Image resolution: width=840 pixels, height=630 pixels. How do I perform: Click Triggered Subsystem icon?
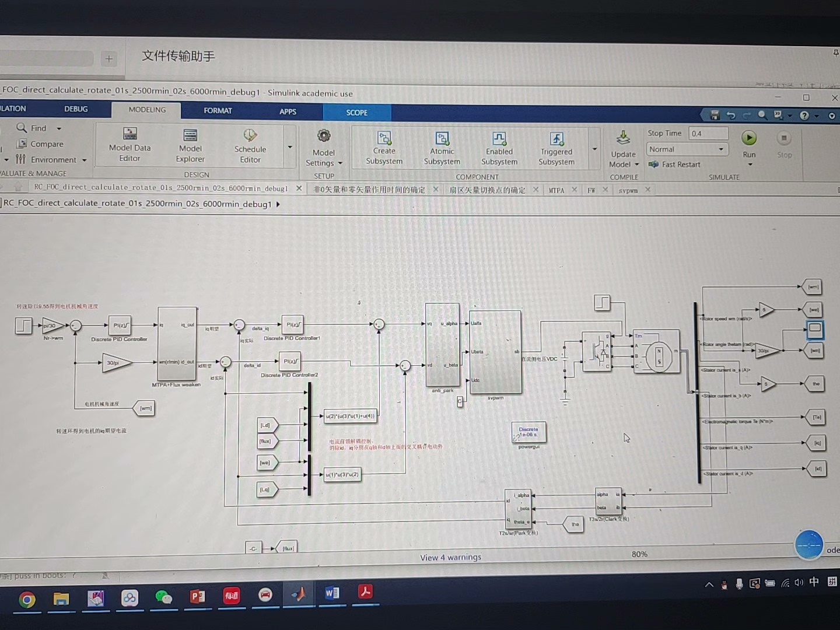point(556,139)
